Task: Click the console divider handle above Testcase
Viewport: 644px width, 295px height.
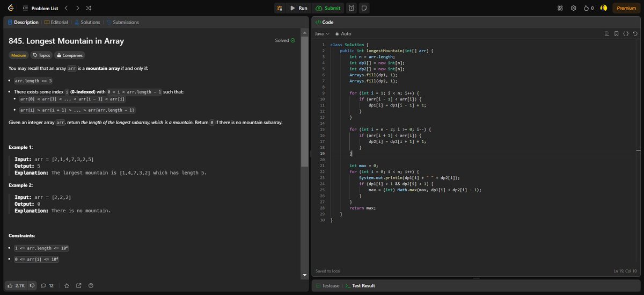Action: click(477, 278)
